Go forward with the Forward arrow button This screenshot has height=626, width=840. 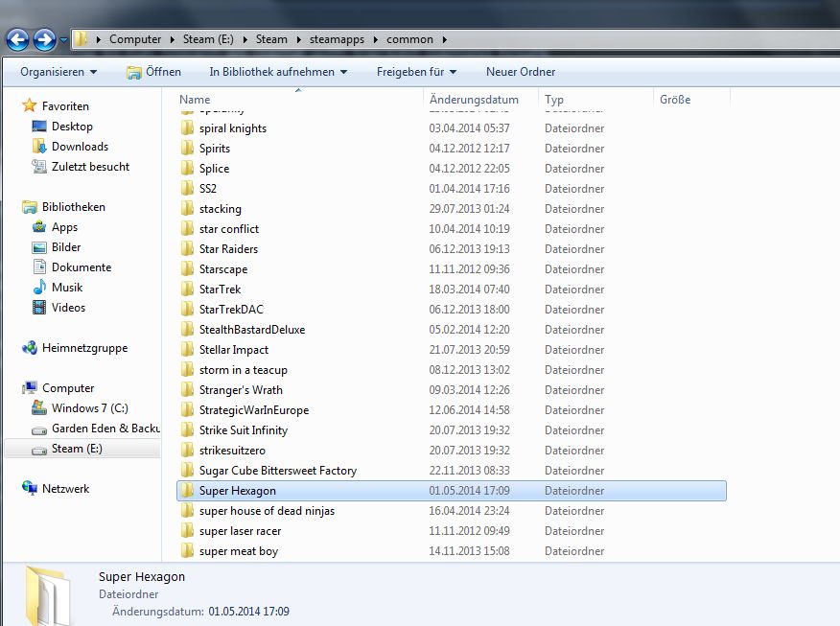[44, 39]
